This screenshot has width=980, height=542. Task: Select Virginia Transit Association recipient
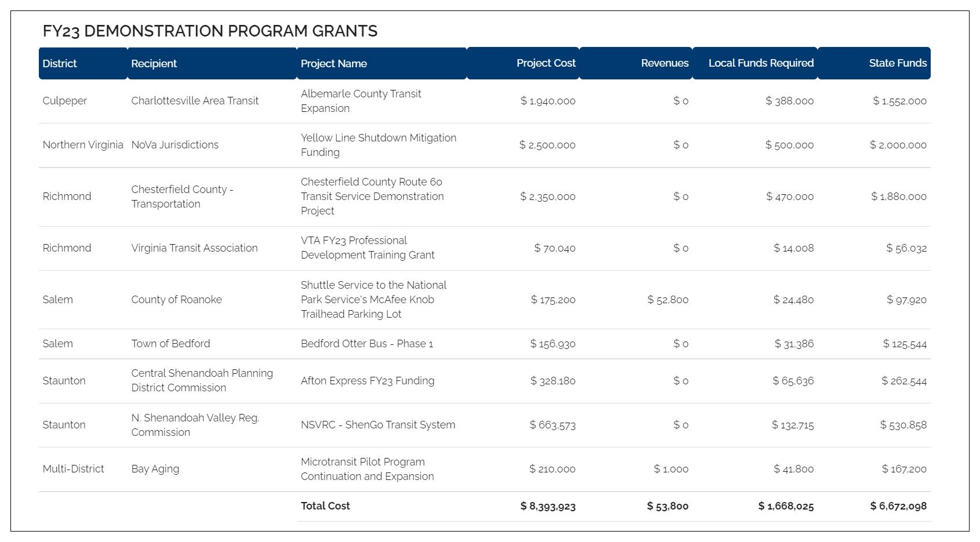[x=194, y=248]
